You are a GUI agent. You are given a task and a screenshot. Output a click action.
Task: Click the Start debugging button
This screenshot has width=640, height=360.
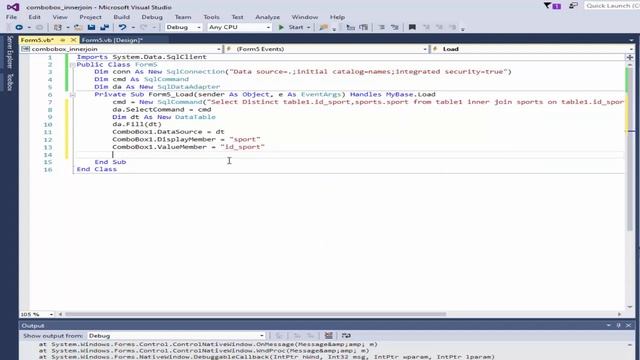(292, 27)
